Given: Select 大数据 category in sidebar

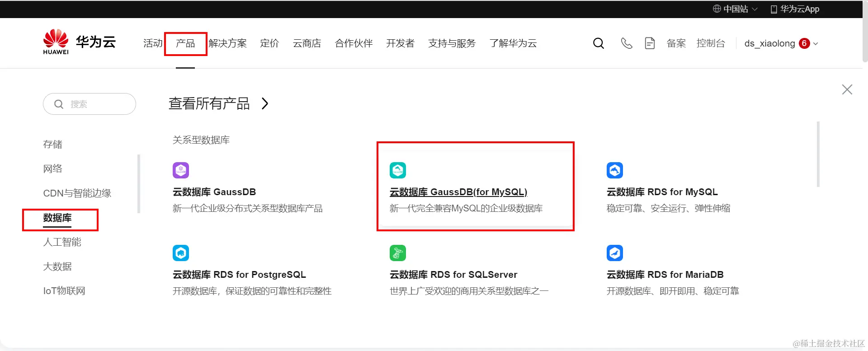Looking at the screenshot, I should tap(57, 267).
